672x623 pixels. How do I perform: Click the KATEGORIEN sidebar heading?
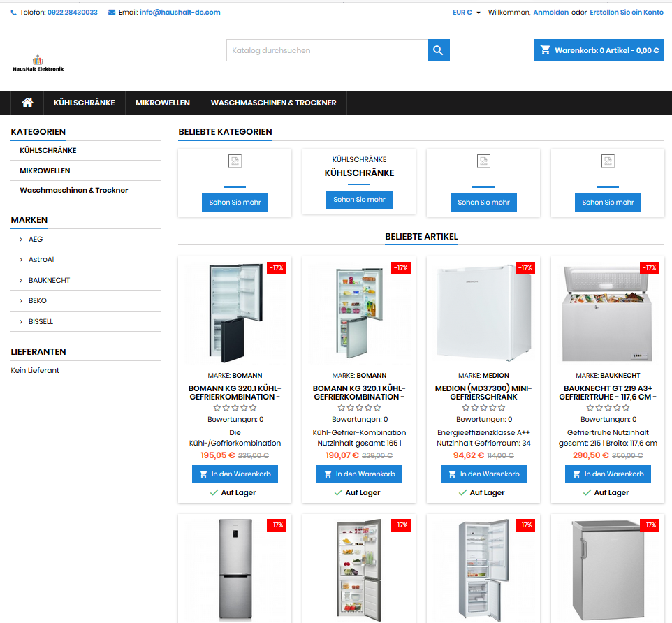38,131
